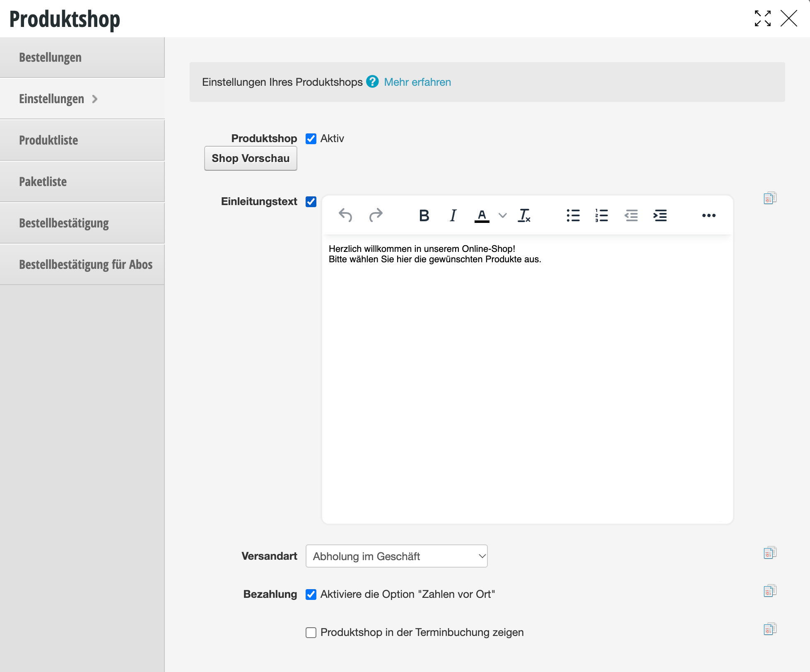Click the copy icon beside Einleitungstext
Screen dimensions: 810x672
click(770, 198)
